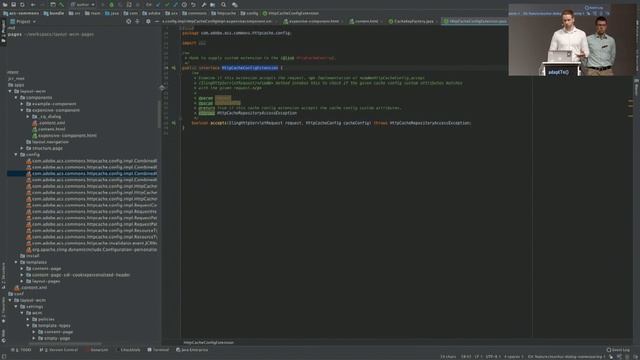Click the HttpCacheConfigExtension interface name in code
Screen dimensions: 640x360
tap(250, 68)
